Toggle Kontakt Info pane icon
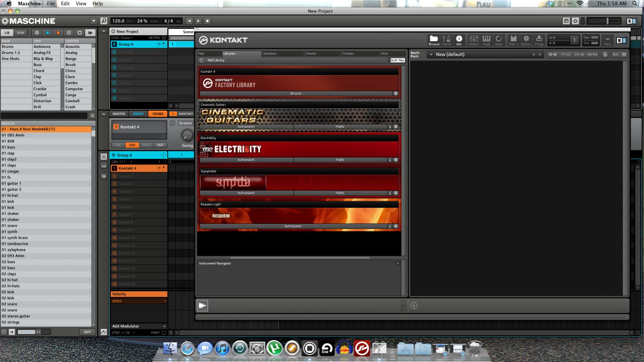644x362 pixels. pos(459,40)
